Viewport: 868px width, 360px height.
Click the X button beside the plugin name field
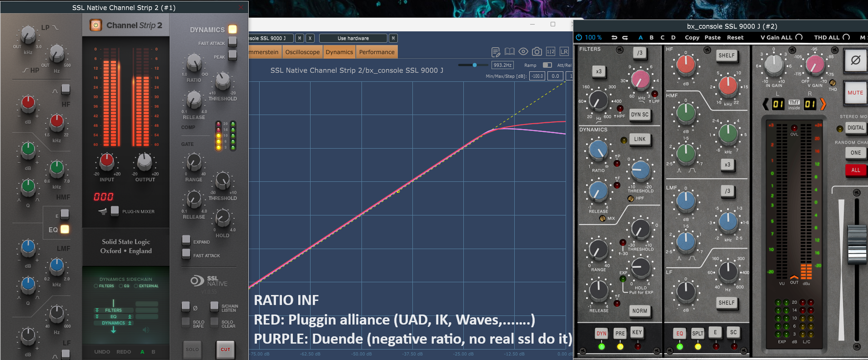(x=310, y=38)
